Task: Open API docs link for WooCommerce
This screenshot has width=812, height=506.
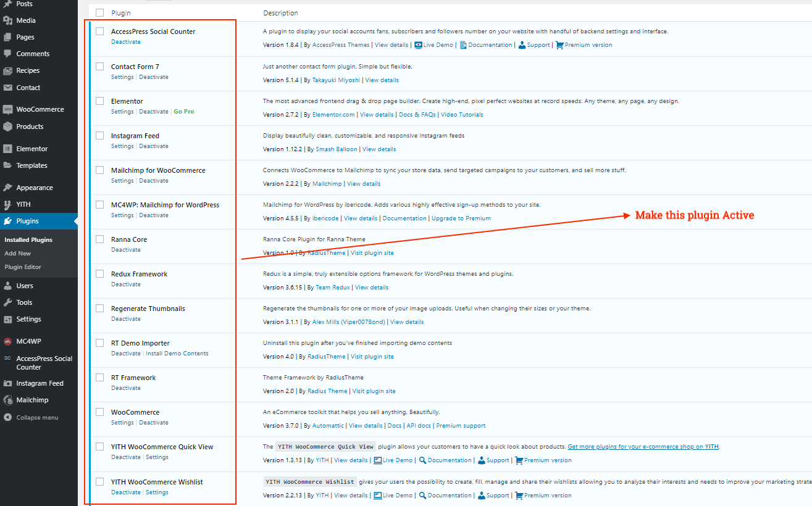Action: [419, 426]
